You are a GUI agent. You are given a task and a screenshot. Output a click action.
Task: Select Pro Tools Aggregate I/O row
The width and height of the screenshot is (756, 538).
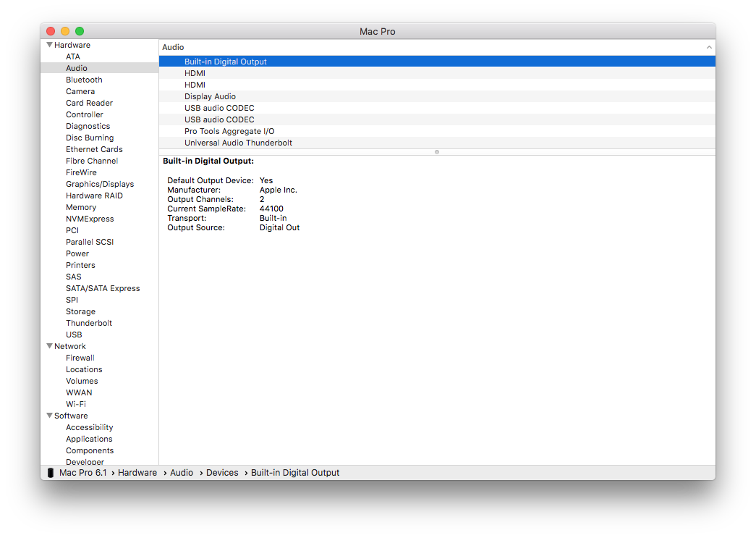tap(437, 131)
